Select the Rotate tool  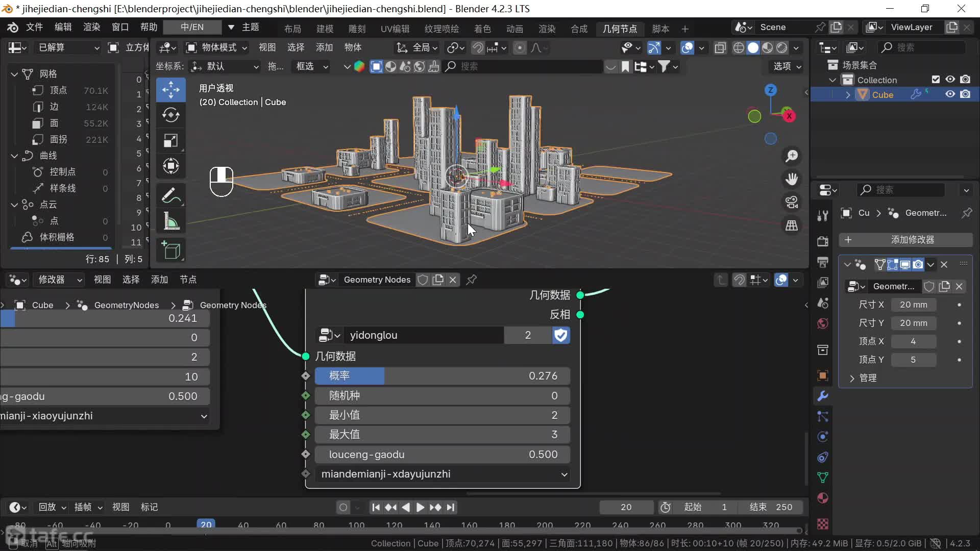(x=170, y=115)
